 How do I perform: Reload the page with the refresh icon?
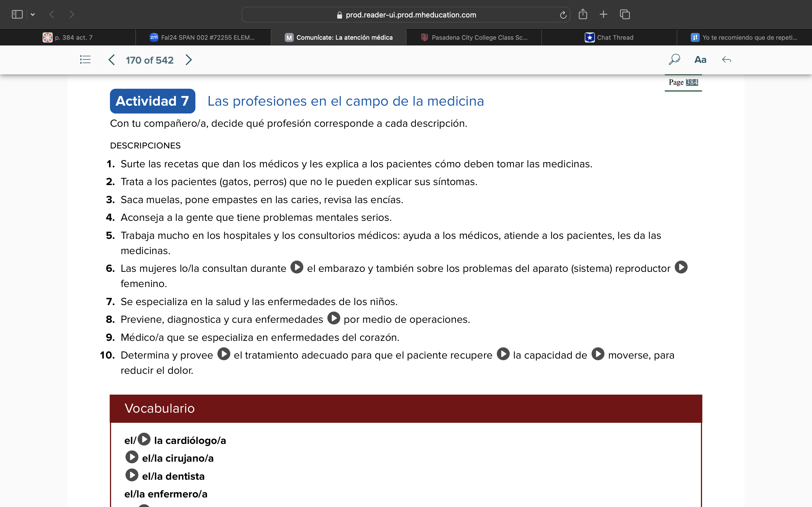coord(563,14)
